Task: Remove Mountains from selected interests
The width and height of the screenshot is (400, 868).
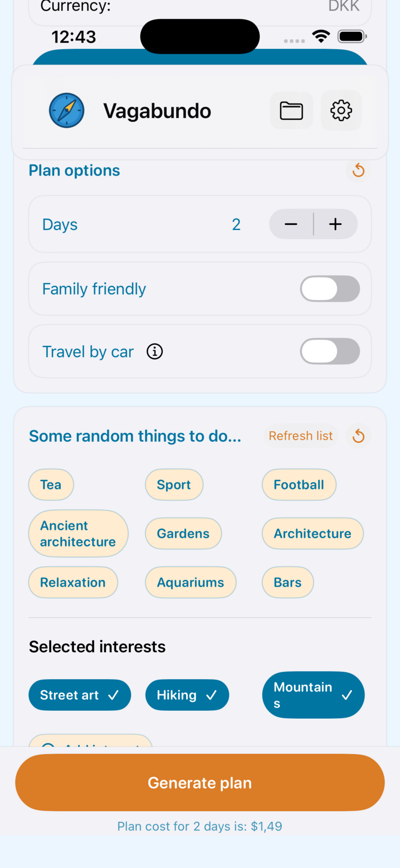Action: 313,695
